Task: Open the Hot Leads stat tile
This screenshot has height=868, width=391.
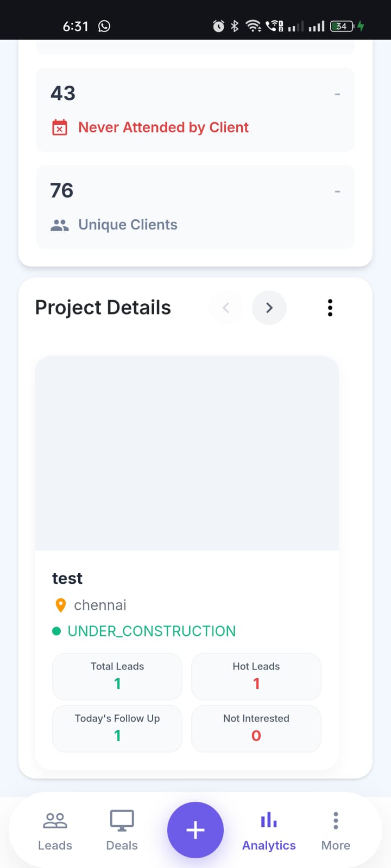Action: pos(256,676)
